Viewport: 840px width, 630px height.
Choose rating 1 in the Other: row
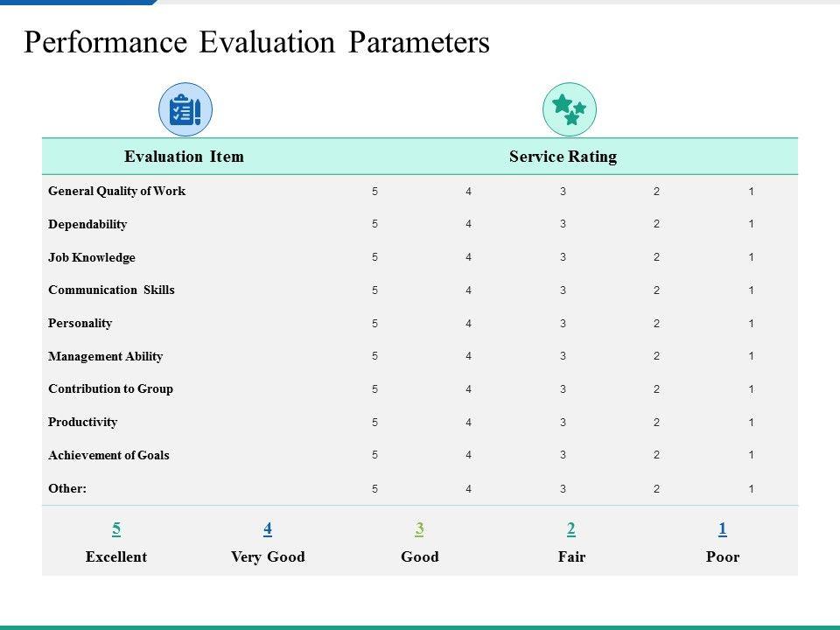(751, 488)
